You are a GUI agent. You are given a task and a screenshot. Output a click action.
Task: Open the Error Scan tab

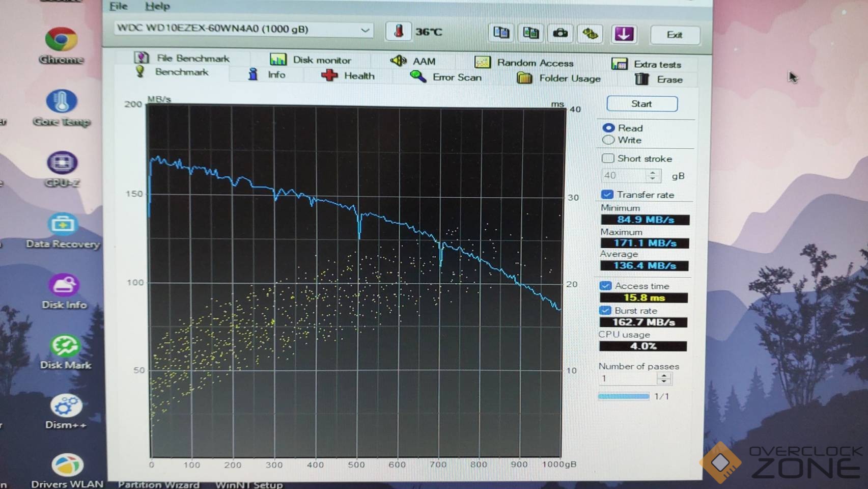pos(446,77)
